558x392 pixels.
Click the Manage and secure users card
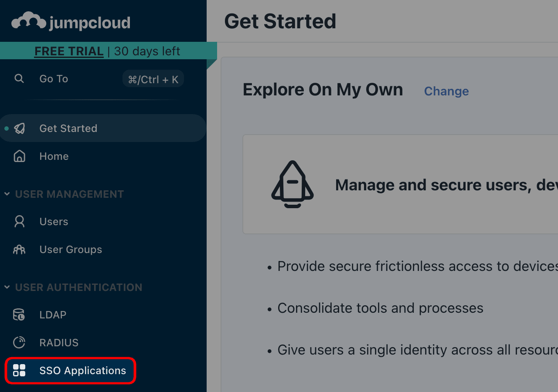400,184
